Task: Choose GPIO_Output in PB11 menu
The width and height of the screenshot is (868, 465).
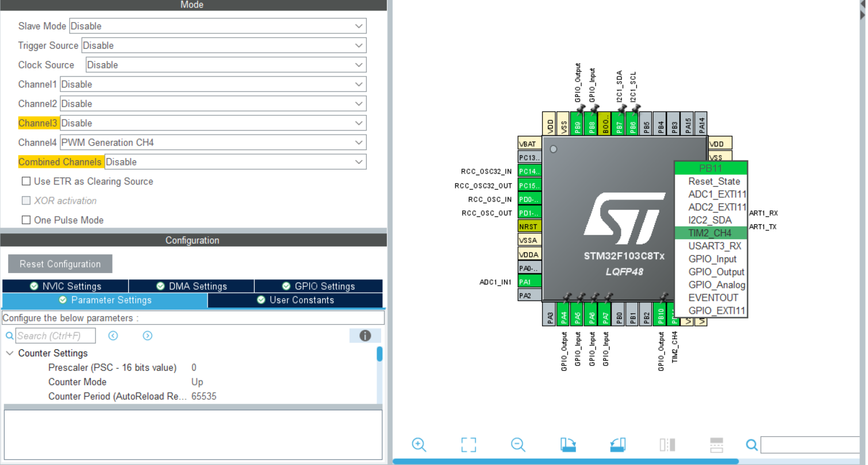Action: (x=710, y=272)
